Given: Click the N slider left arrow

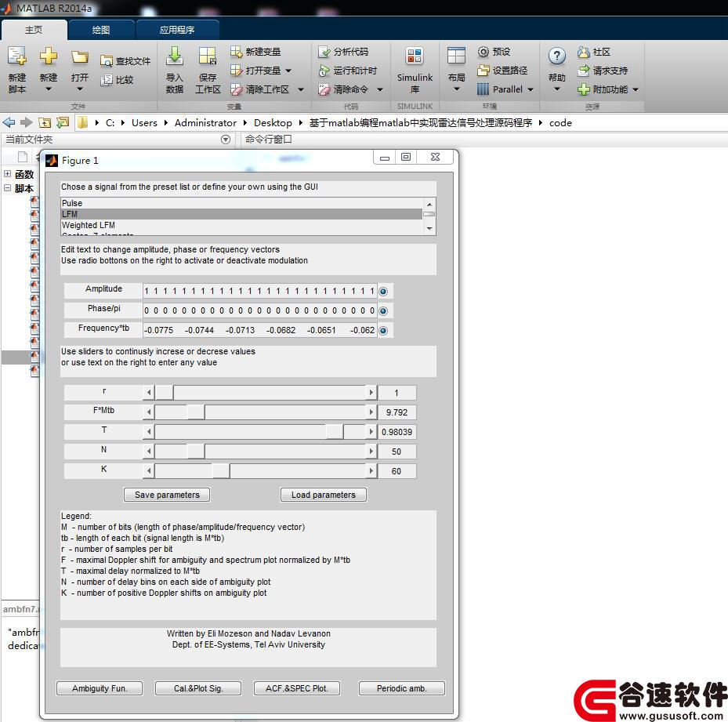Looking at the screenshot, I should (149, 451).
